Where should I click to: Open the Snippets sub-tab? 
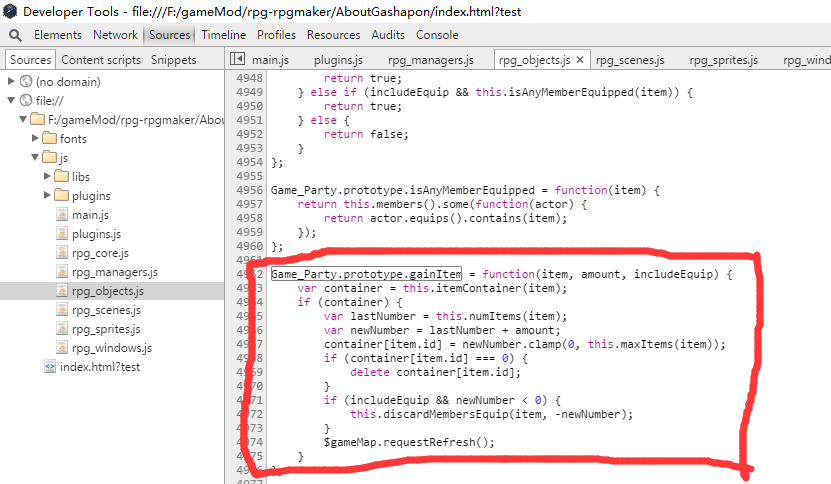pos(173,60)
